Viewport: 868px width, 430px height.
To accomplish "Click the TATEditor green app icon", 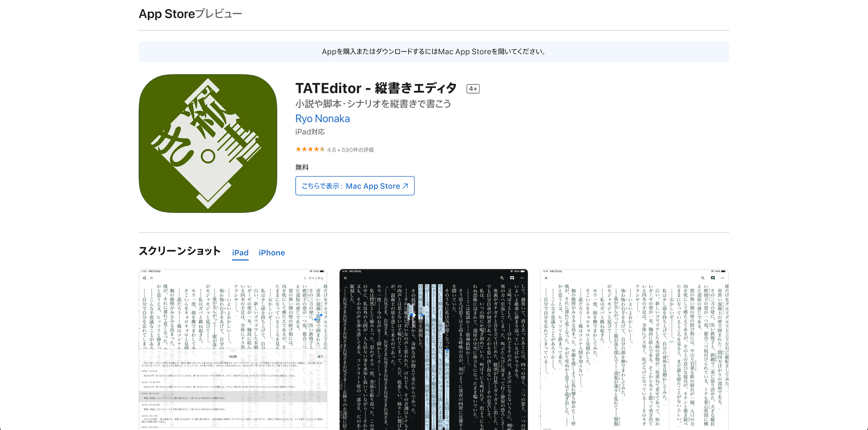I will pos(208,143).
